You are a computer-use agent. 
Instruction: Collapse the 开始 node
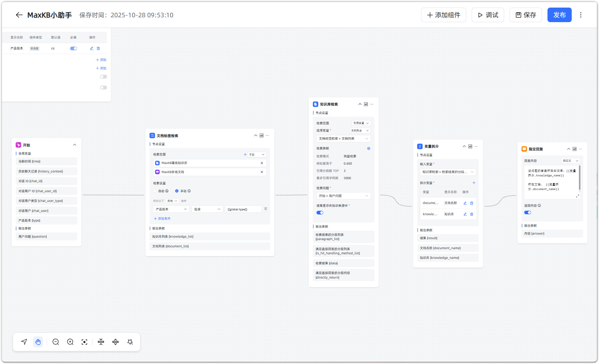75,145
